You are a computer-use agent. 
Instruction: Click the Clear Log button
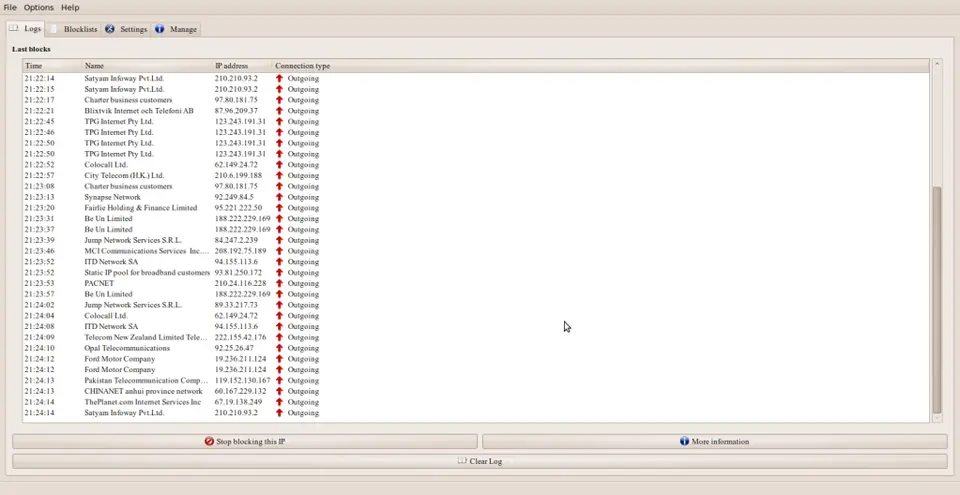click(479, 461)
